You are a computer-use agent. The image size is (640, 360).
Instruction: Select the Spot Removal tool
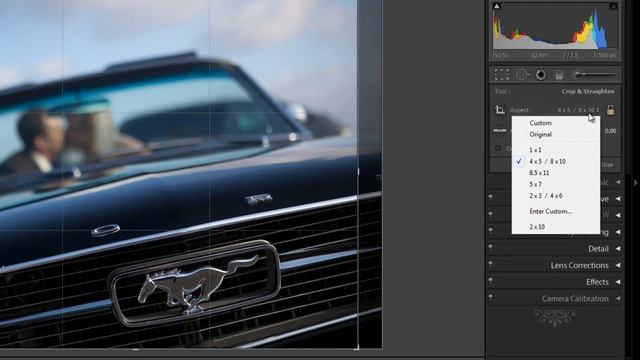(522, 75)
